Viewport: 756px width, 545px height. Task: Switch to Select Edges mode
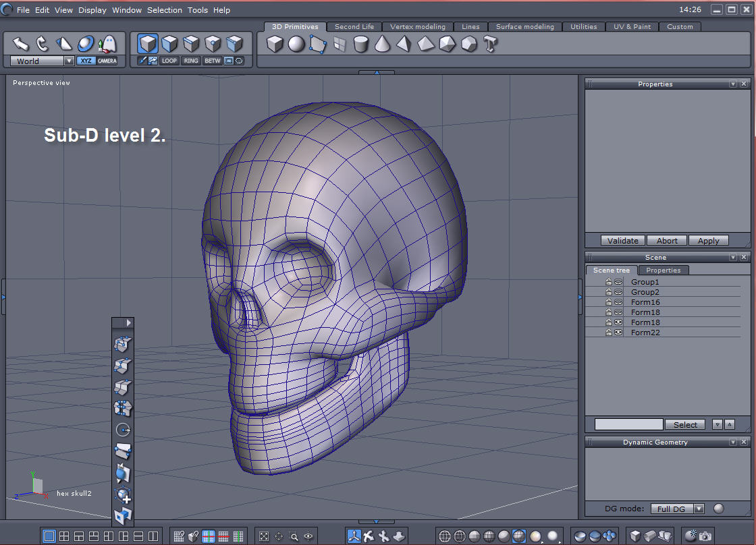click(x=191, y=43)
